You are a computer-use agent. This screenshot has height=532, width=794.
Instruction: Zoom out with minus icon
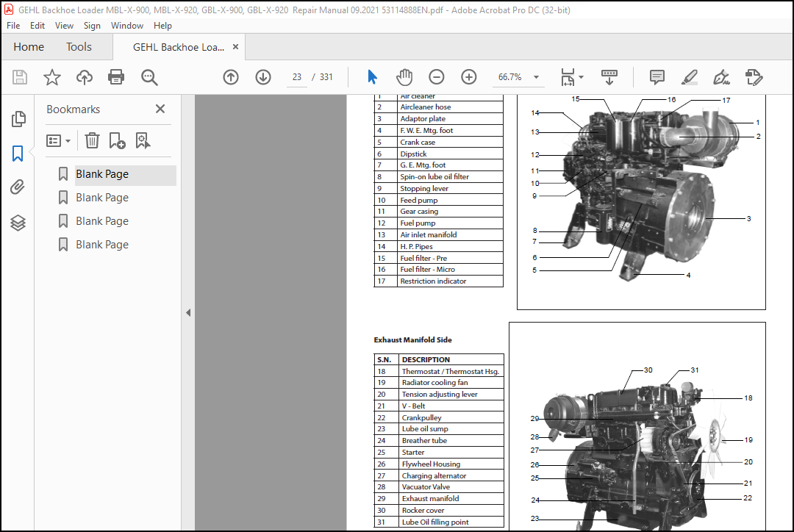(x=437, y=77)
